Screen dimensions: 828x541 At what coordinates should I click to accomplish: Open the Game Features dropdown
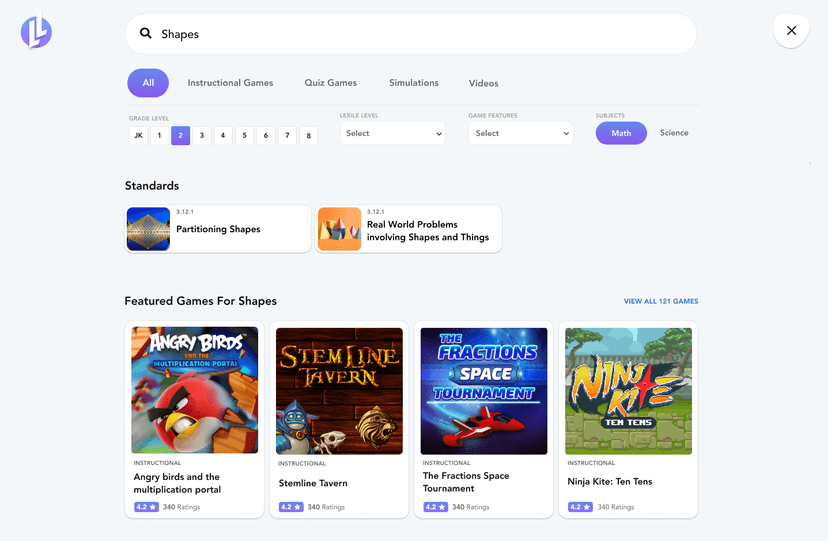pos(521,133)
